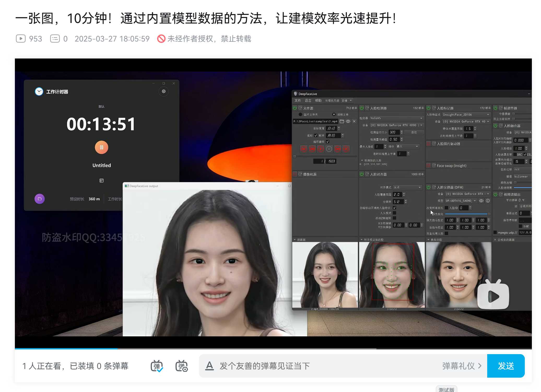Click the 预先锐化 slider
Screen dimensions: 541x392
tap(468, 214)
